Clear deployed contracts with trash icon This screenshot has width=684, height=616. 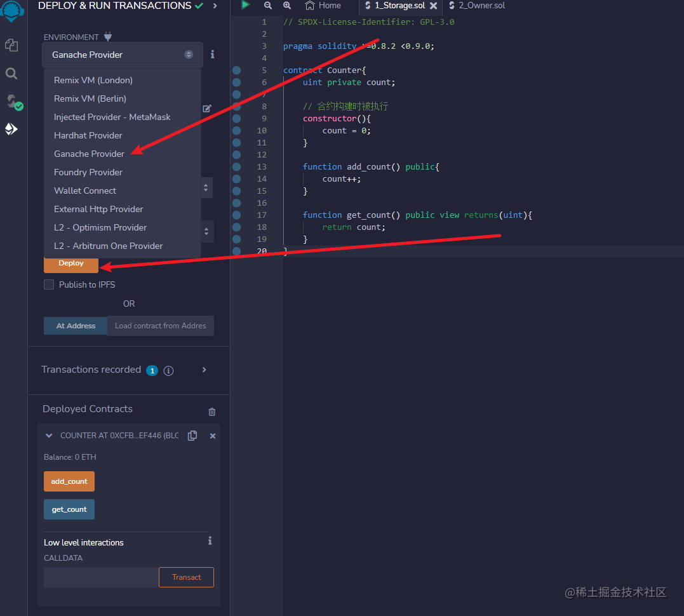(212, 412)
